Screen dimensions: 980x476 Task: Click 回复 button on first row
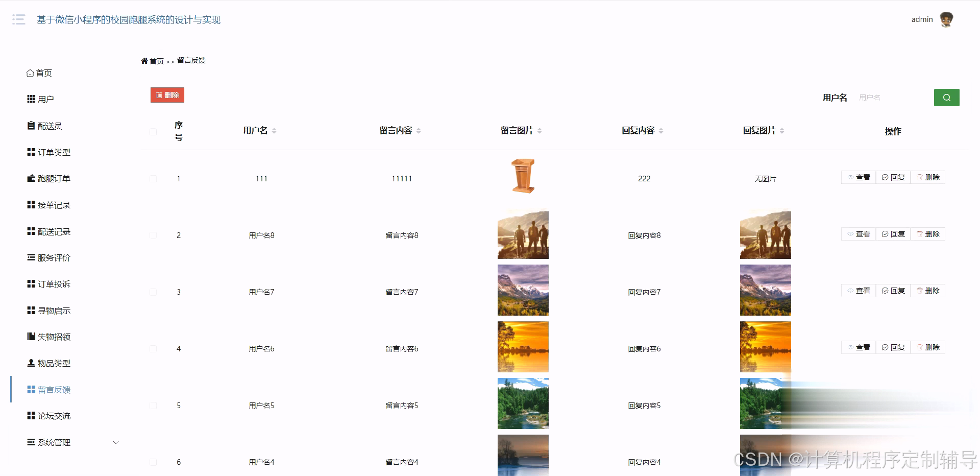point(893,177)
